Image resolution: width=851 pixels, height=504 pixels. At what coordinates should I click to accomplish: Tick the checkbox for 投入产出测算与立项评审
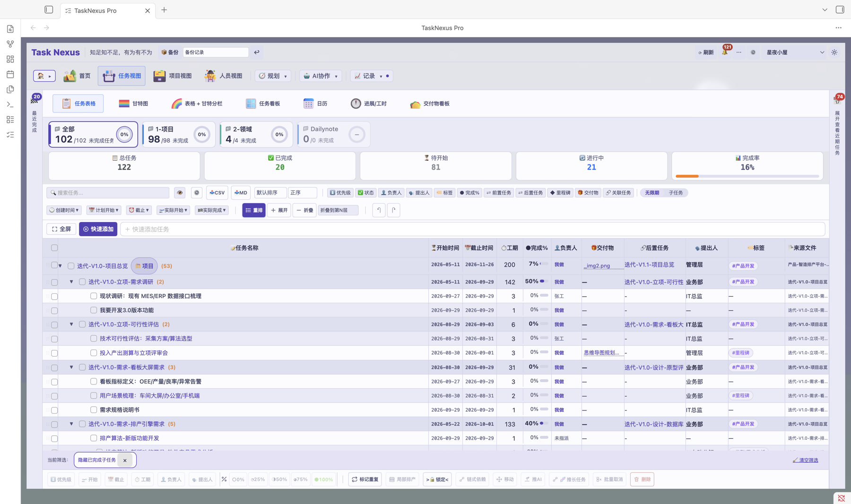94,353
